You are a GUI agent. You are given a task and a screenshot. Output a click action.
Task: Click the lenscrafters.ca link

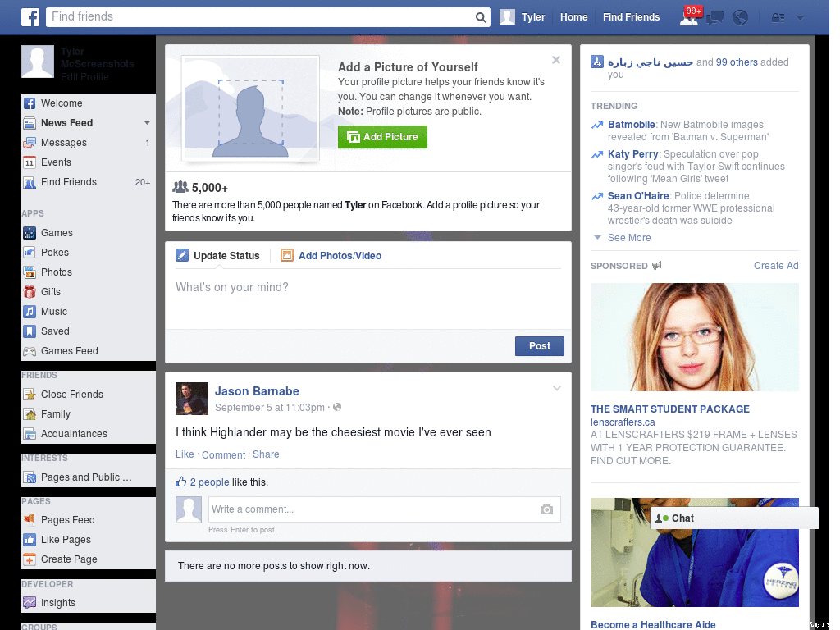[623, 422]
